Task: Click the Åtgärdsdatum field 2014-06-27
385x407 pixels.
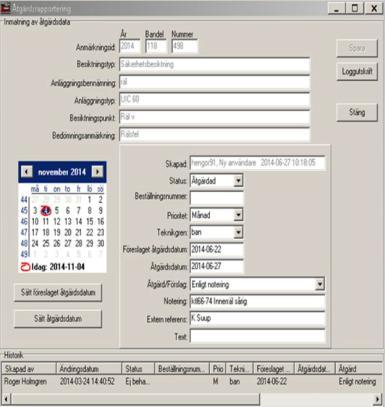Action: coord(217,266)
